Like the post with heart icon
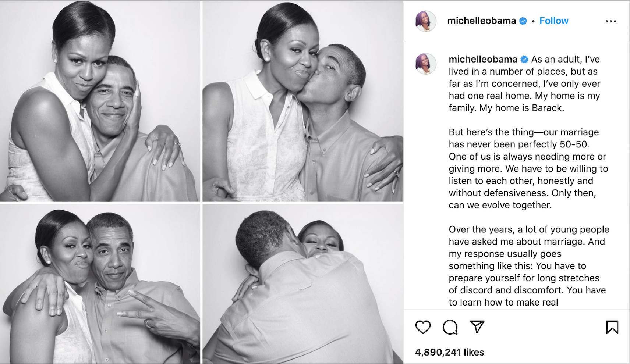The width and height of the screenshot is (630, 364). pyautogui.click(x=423, y=327)
